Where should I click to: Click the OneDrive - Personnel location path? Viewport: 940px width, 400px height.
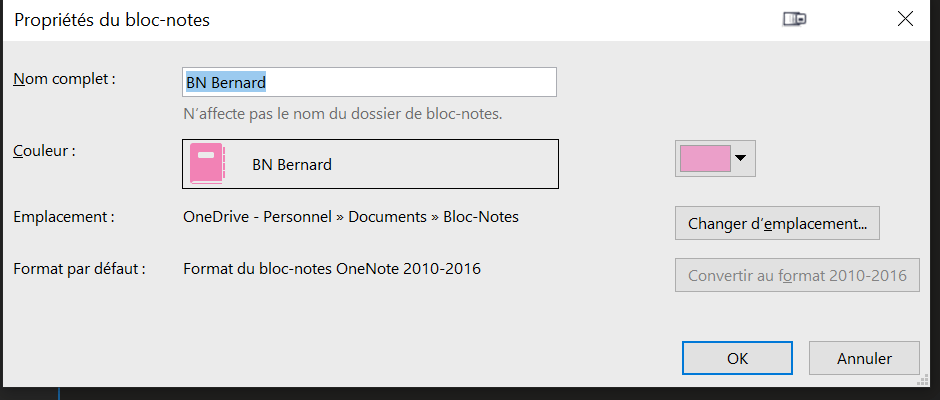[351, 216]
